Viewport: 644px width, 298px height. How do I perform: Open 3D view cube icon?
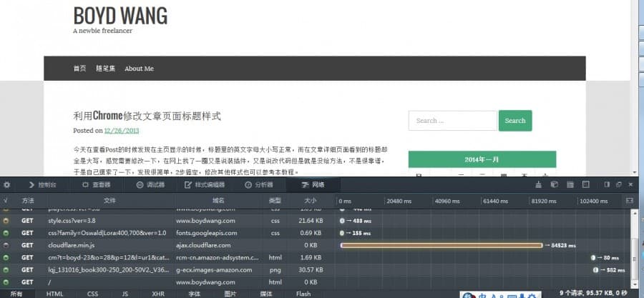[x=553, y=184]
